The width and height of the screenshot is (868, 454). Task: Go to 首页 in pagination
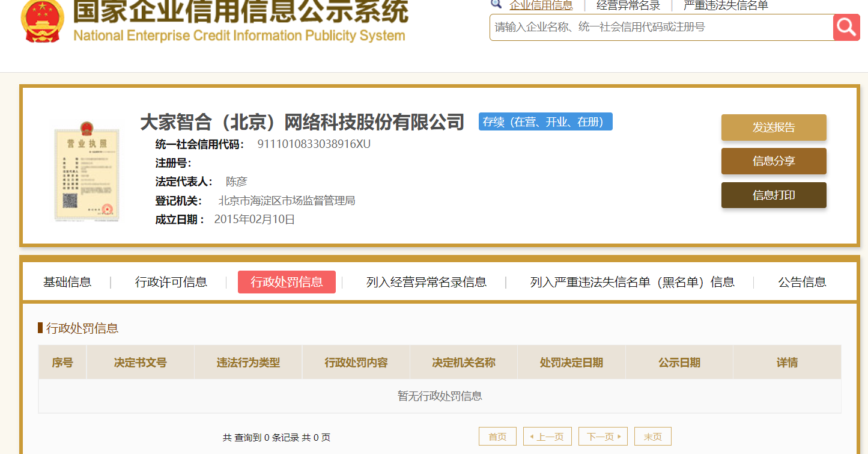497,437
